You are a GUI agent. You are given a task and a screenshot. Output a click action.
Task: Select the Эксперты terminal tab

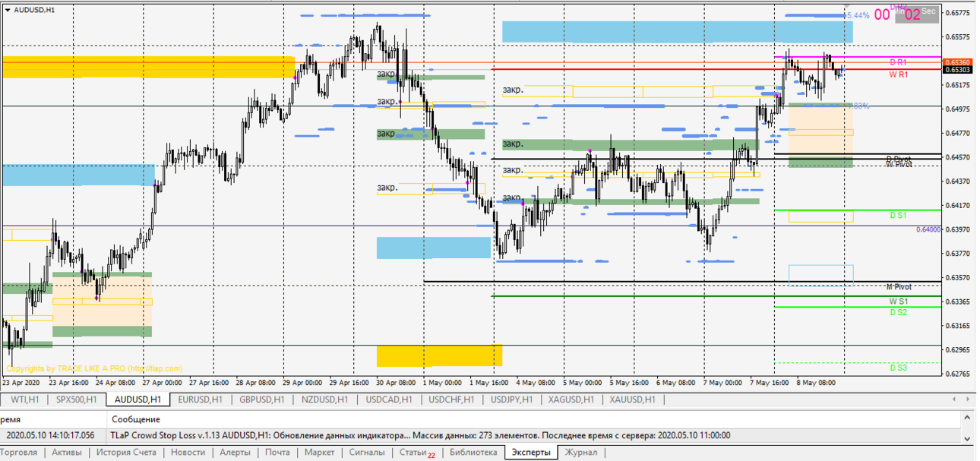pos(531,453)
